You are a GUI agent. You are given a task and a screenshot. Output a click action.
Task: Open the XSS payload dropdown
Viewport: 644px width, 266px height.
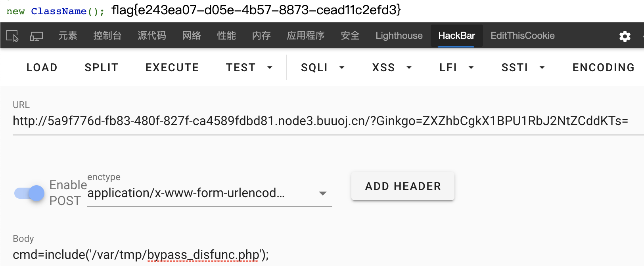click(x=392, y=68)
